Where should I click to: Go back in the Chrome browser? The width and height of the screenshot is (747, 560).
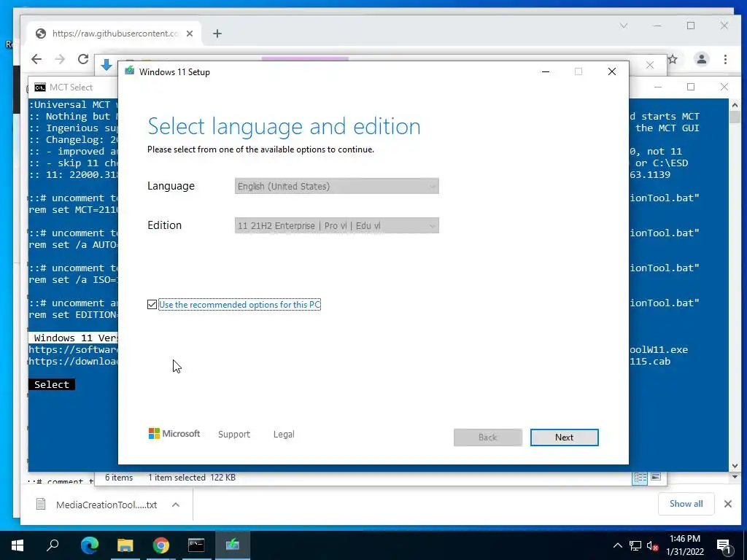(x=36, y=59)
